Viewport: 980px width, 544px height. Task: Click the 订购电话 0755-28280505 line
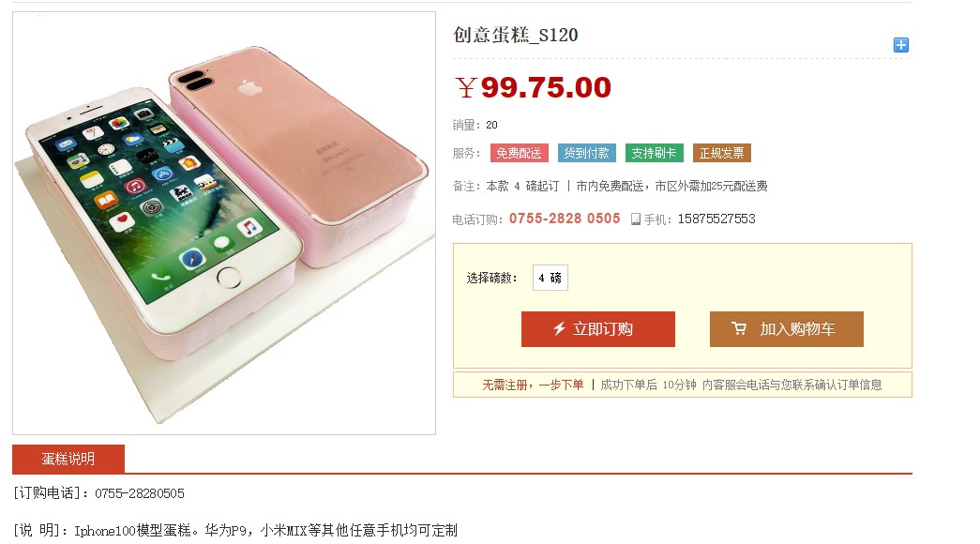coord(99,493)
